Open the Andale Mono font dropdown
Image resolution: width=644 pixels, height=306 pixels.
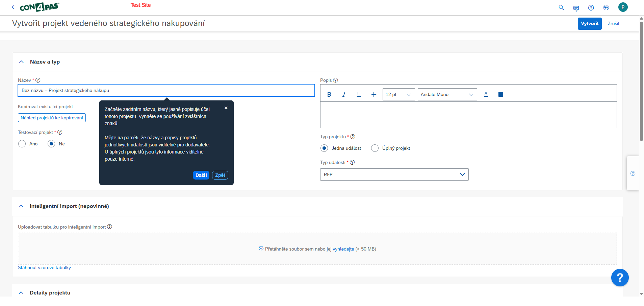447,94
